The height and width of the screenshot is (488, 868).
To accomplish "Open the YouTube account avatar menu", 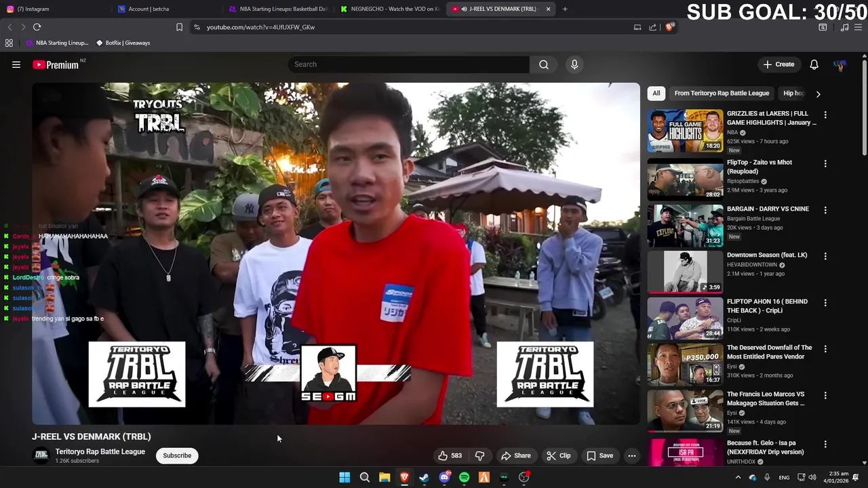I will 840,64.
